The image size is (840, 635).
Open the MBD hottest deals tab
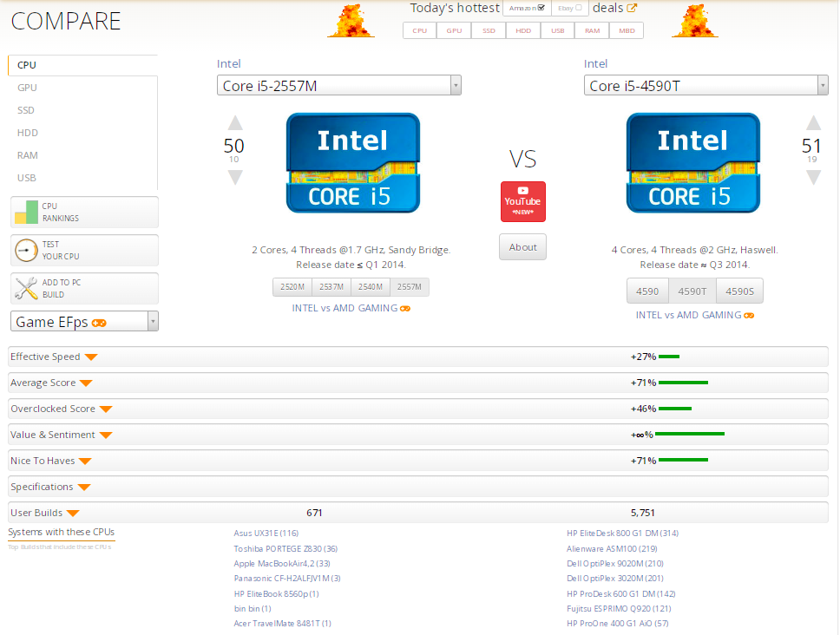627,30
